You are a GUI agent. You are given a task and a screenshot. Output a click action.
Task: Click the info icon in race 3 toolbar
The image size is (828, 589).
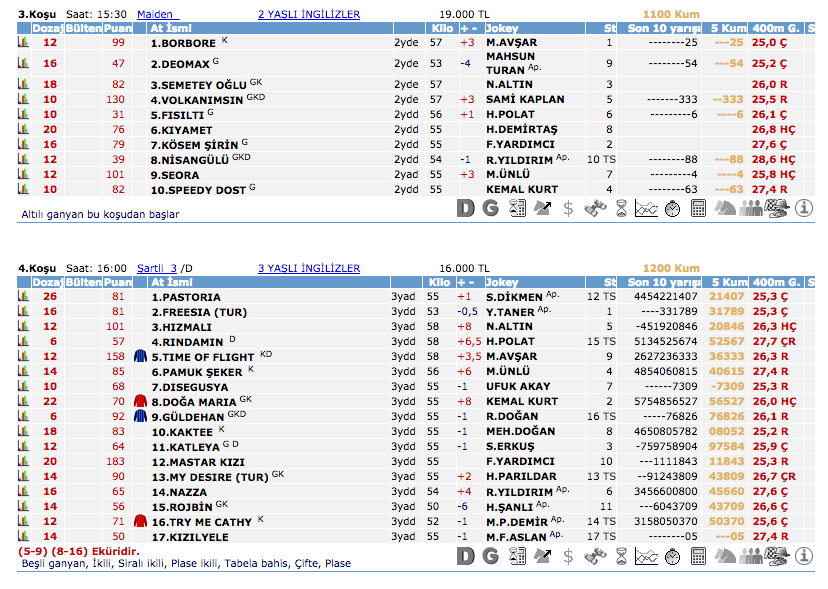(x=805, y=208)
